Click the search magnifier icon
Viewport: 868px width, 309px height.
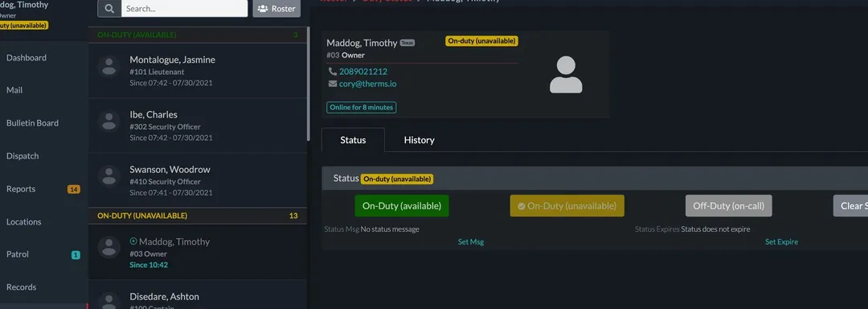(109, 9)
